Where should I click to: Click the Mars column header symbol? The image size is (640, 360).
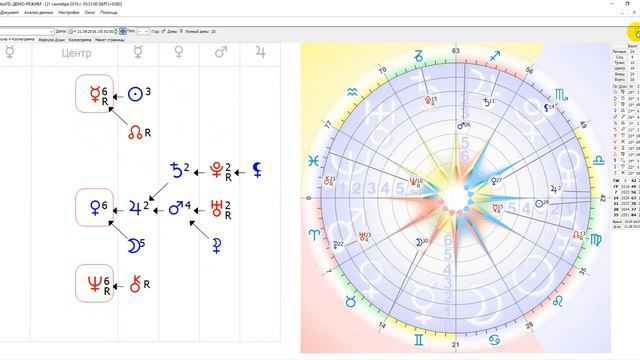coord(220,52)
